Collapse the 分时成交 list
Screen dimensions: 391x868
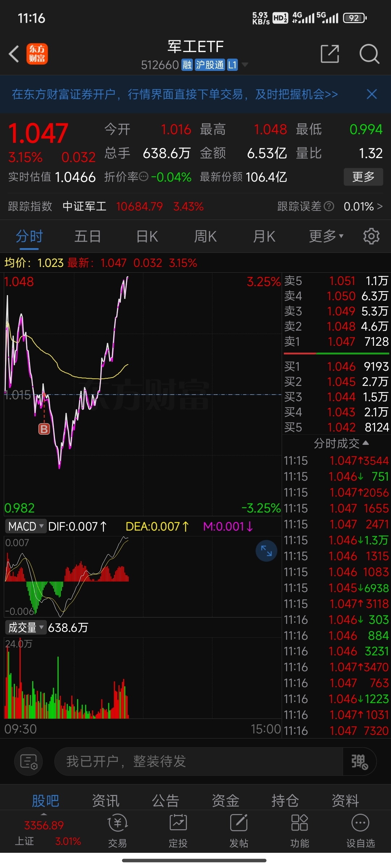tap(341, 443)
